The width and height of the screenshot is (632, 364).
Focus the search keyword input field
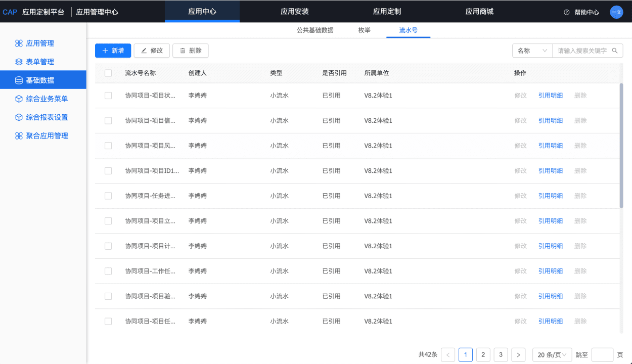[x=583, y=51]
